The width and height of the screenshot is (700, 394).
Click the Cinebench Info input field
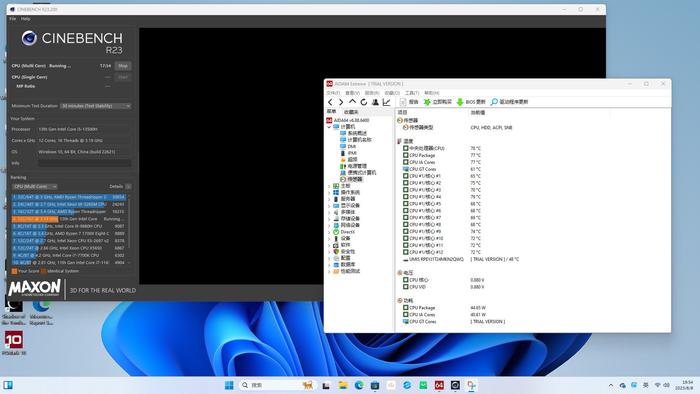coord(84,163)
